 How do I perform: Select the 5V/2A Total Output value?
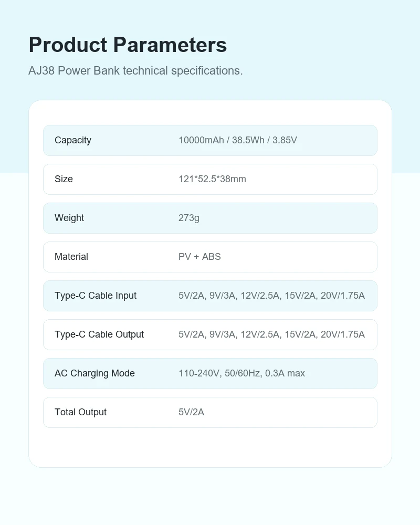click(x=191, y=412)
